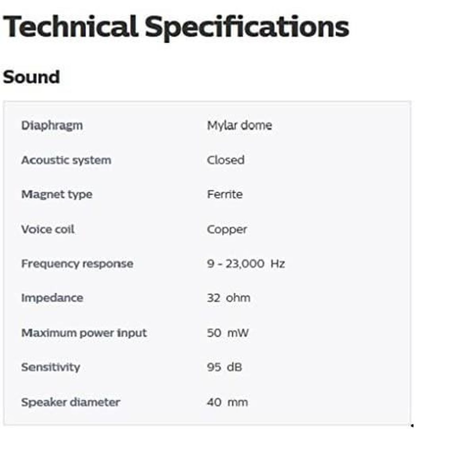Click the Sound section heading
476x476 pixels.
tap(31, 77)
